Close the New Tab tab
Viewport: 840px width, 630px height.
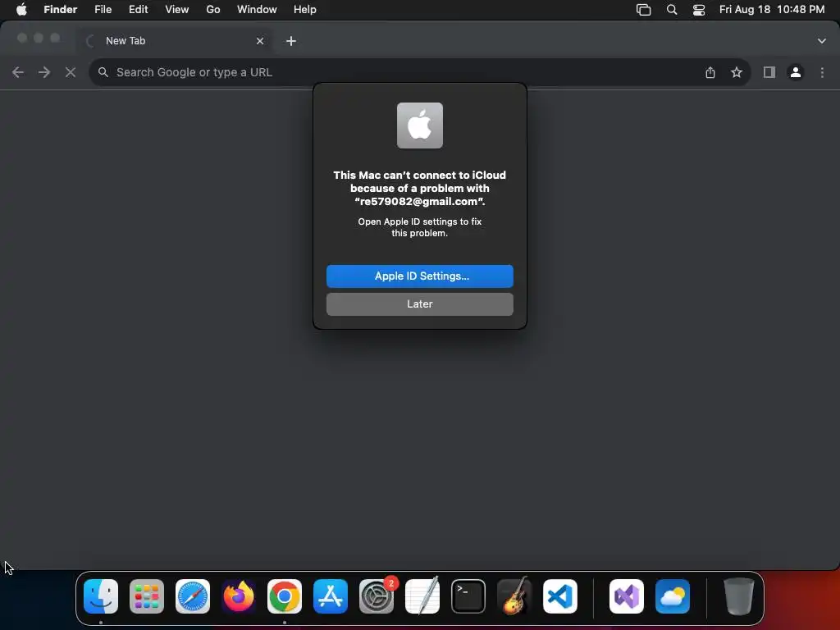click(260, 41)
